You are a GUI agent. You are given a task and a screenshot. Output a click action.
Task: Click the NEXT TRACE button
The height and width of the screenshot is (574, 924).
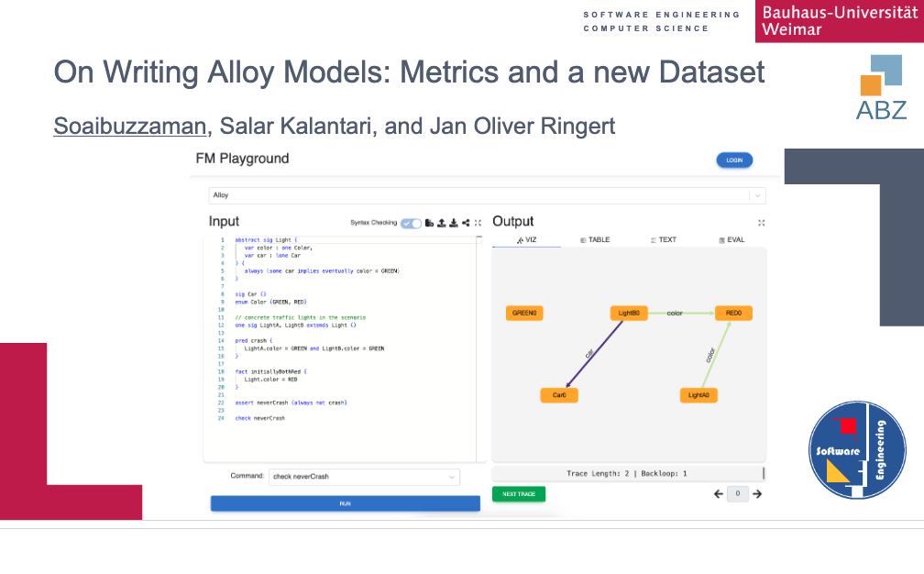518,493
